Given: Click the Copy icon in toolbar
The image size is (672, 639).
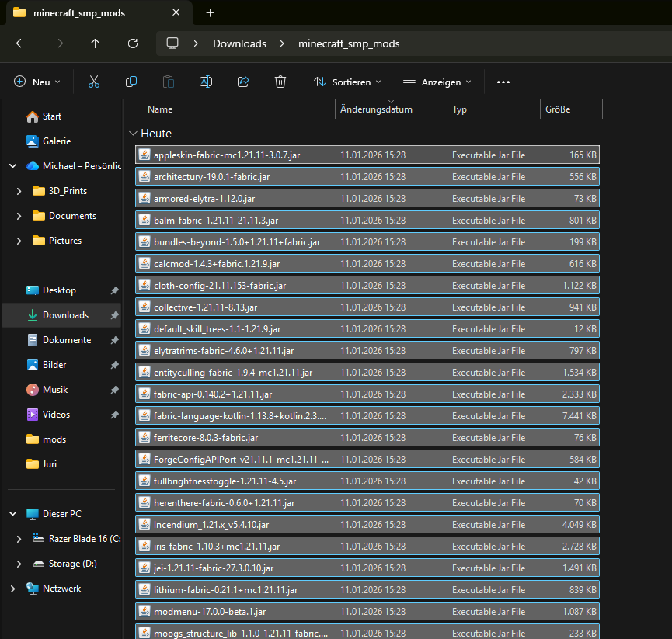Looking at the screenshot, I should [x=131, y=82].
